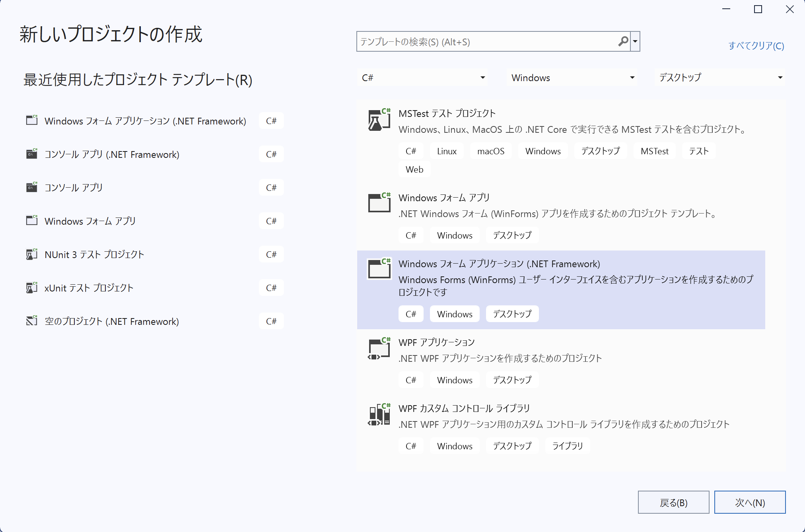Click the recent NUnit 3 テスト プロジェクト icon
Image resolution: width=805 pixels, height=532 pixels.
(32, 254)
